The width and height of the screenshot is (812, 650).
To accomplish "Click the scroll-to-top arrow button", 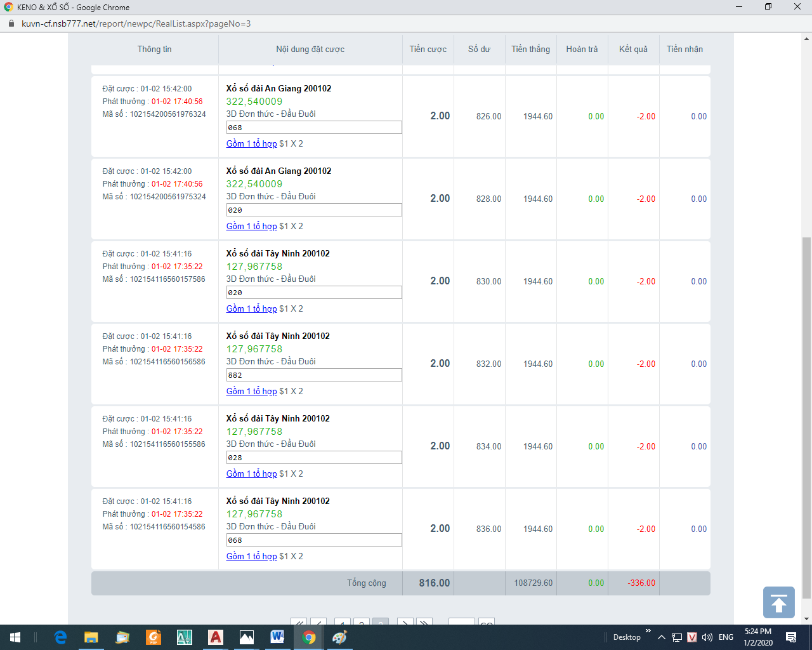I will (778, 602).
